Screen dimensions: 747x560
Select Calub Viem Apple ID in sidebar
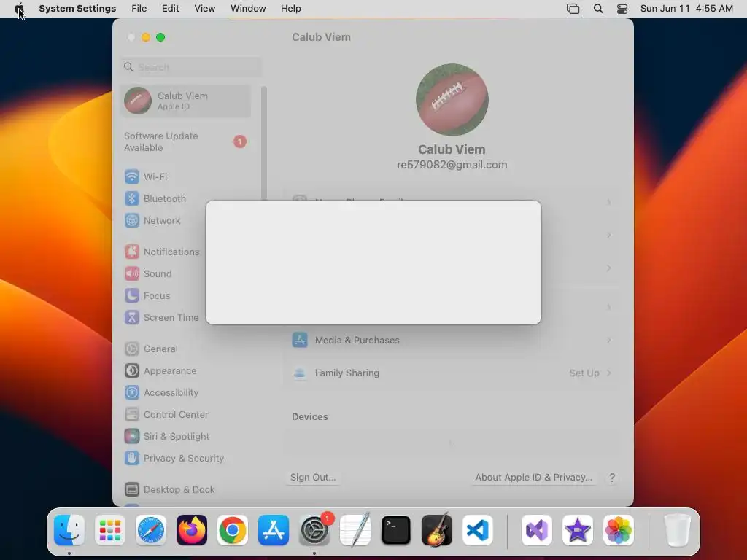[x=186, y=101]
